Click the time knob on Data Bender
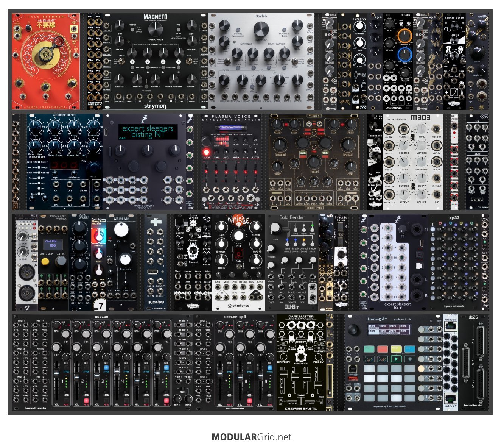 click(275, 228)
